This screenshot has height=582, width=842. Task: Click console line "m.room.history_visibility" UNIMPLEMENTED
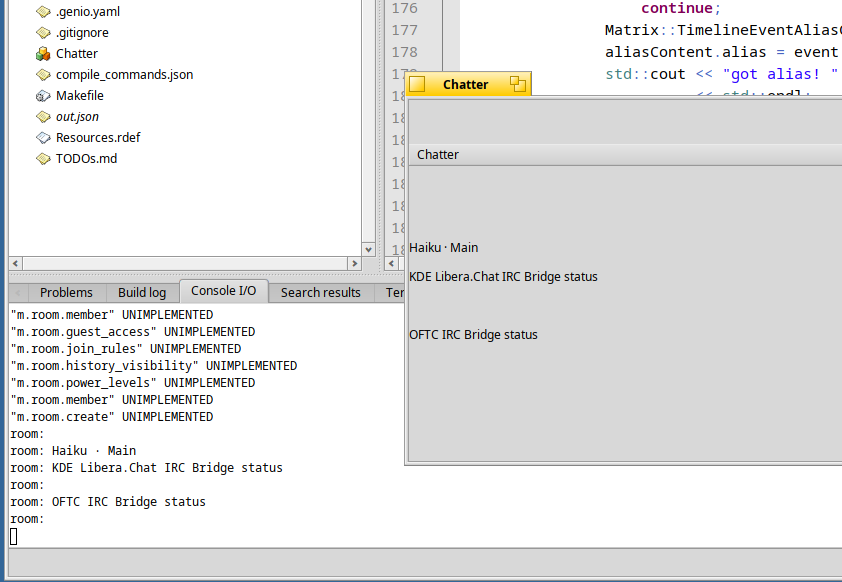(154, 366)
